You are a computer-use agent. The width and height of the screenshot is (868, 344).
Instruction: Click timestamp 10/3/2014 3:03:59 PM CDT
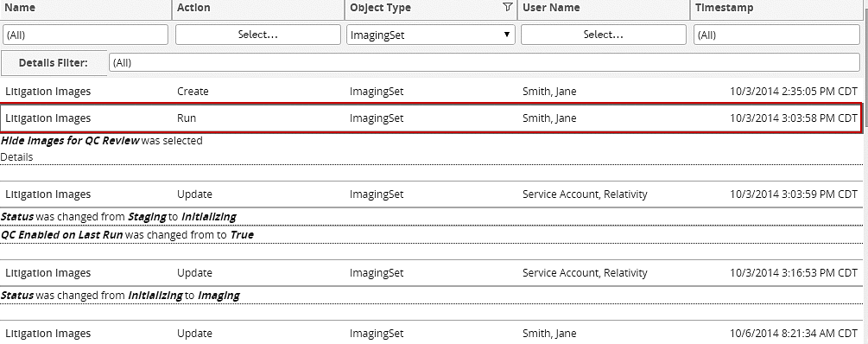[x=793, y=194]
